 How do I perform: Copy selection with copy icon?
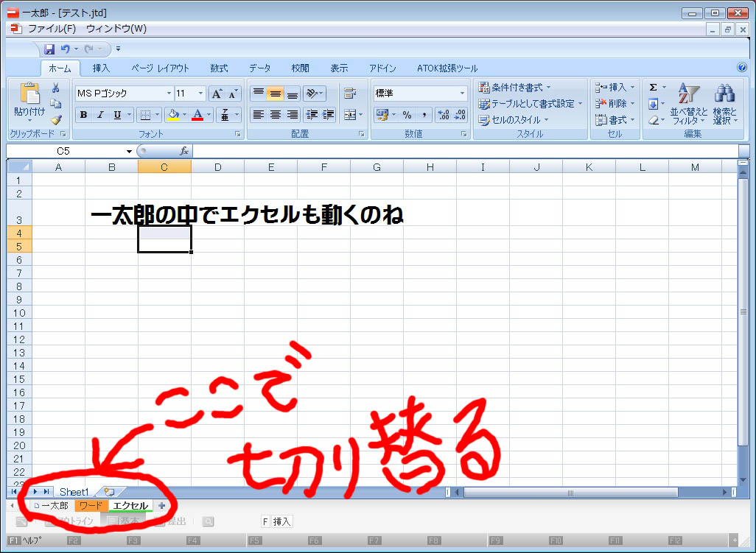55,104
